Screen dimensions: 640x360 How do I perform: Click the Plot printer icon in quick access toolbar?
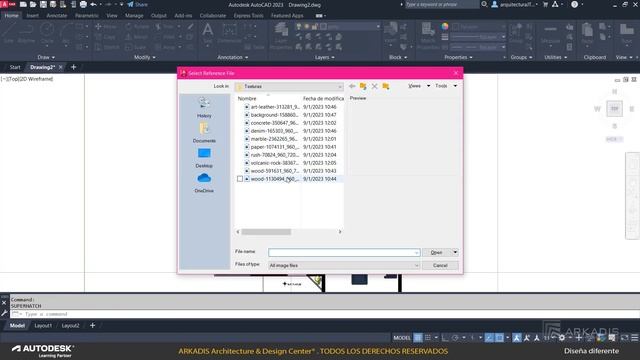click(83, 4)
